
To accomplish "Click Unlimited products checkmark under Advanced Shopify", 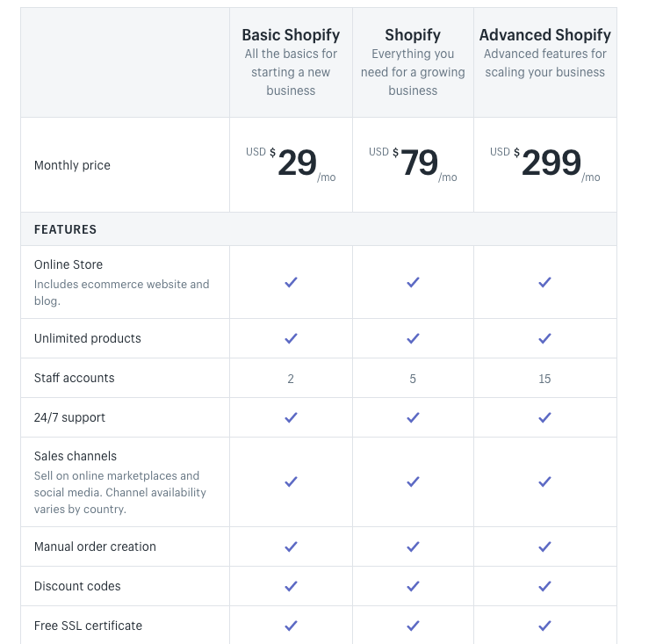I will [x=544, y=338].
